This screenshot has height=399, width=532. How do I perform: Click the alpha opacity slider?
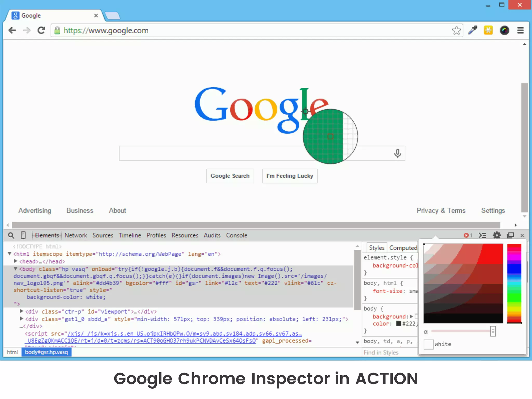pos(463,331)
